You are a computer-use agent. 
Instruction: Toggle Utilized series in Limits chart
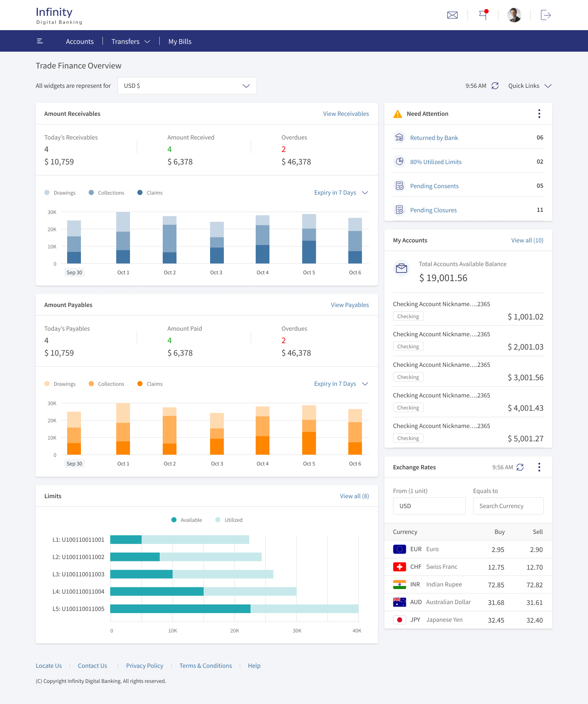pyautogui.click(x=229, y=520)
